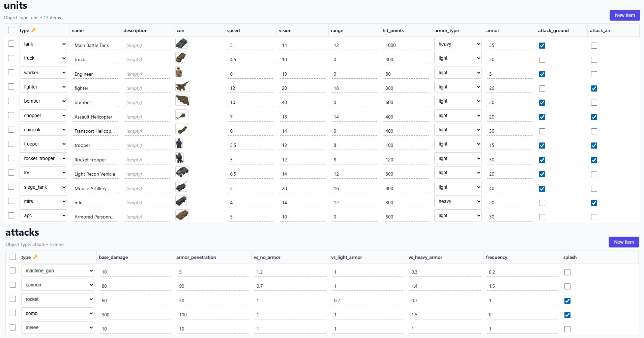Click the base_damage column header
Screen dimensions: 644x338
tap(113, 257)
